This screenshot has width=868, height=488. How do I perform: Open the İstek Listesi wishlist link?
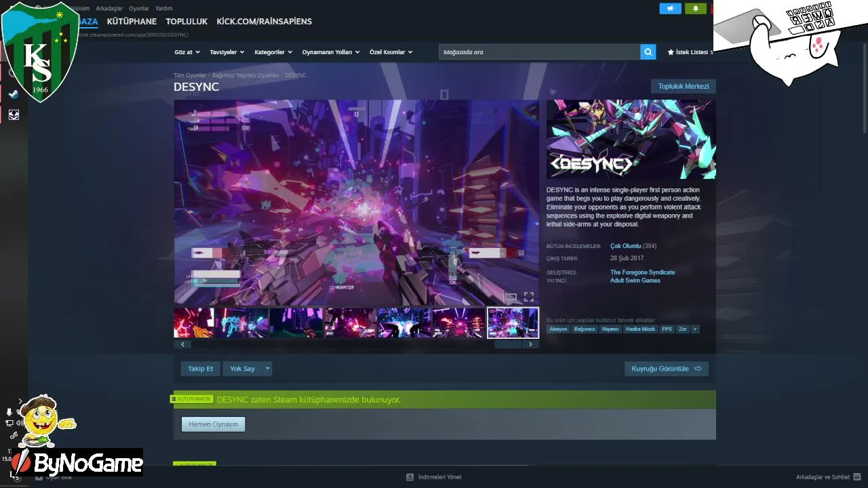tap(691, 52)
